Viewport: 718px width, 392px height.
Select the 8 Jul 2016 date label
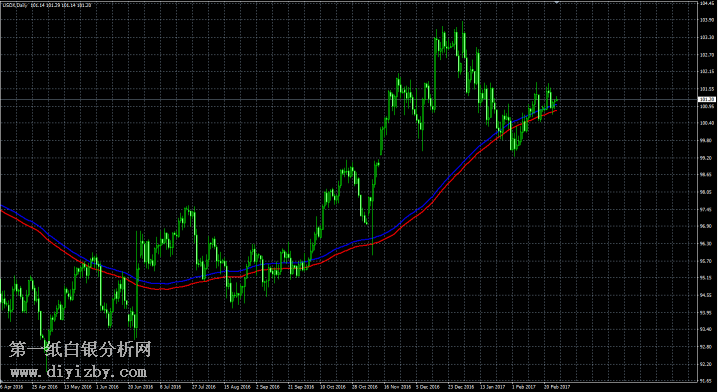coord(171,387)
